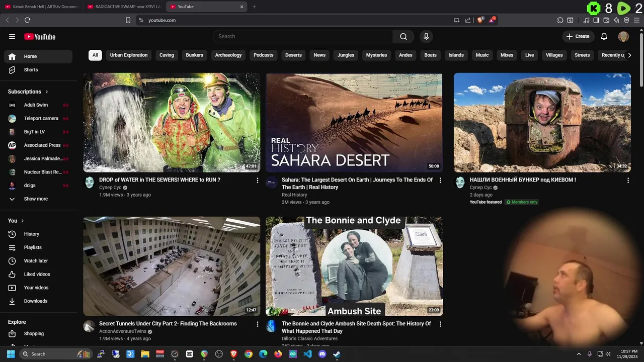The height and width of the screenshot is (362, 644).
Task: Open Супер Сус channel avatar under DROP of WATER
Action: (89, 182)
